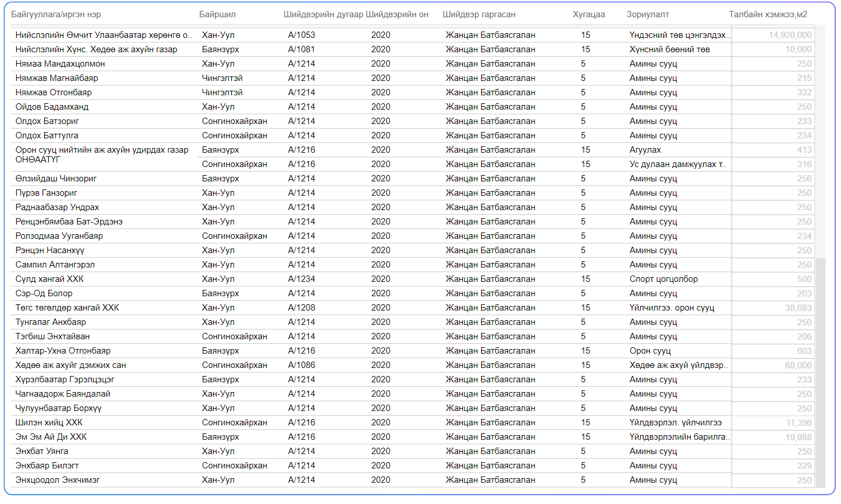Click area value 69,000 cell
This screenshot has width=841, height=504.
pos(797,365)
